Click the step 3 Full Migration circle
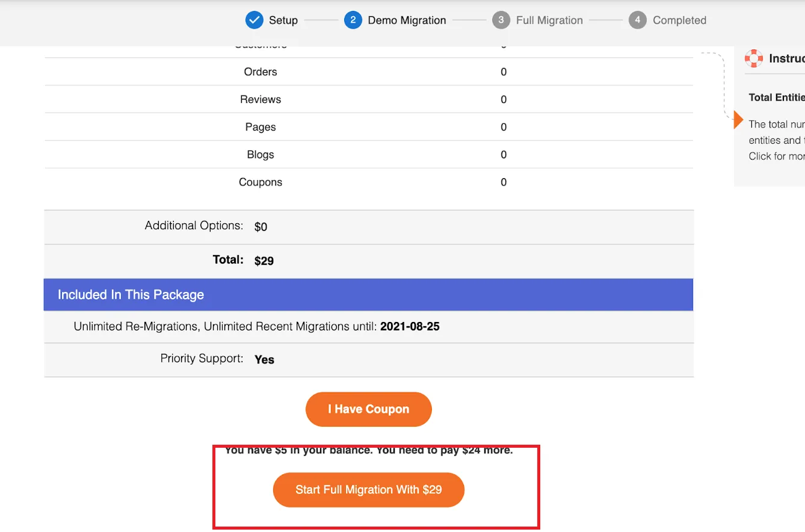Screen dimensions: 805x532 [501, 20]
